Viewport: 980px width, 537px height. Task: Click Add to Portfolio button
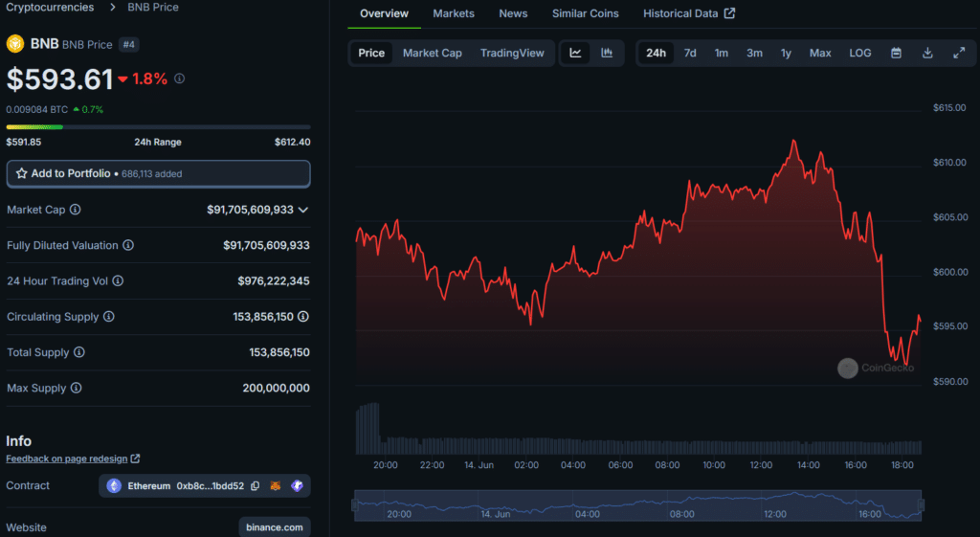(158, 174)
